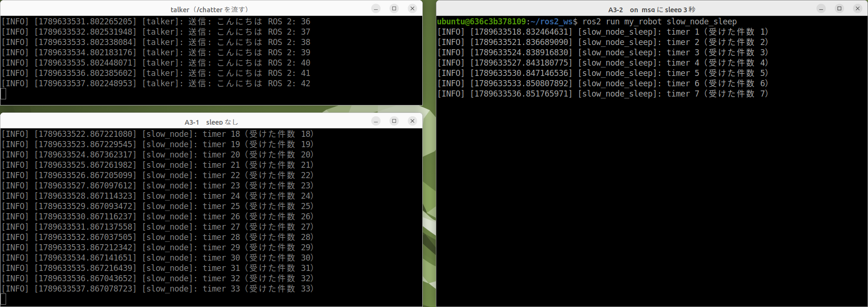
Task: Click the slow_node_sleep 'timer 4' log line
Action: coord(603,63)
